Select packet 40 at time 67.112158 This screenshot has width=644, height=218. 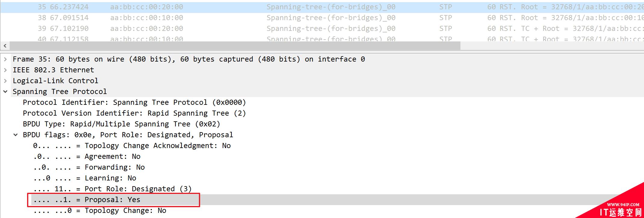322,38
